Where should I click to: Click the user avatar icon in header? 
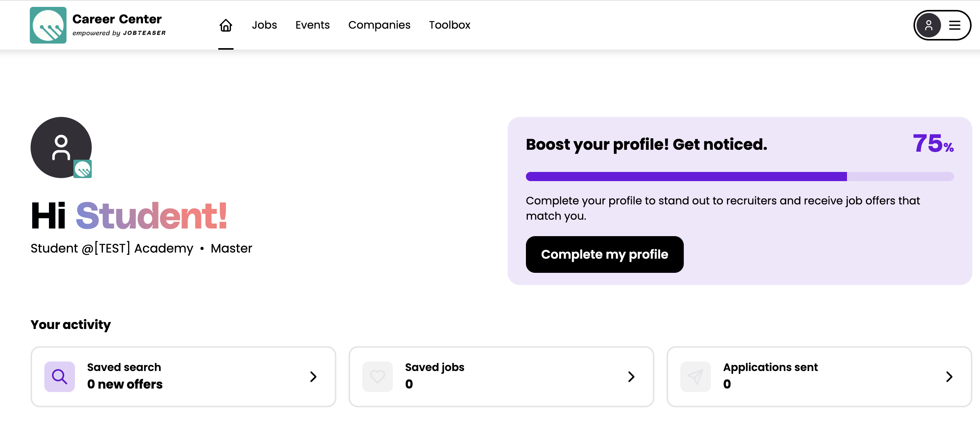pyautogui.click(x=928, y=26)
